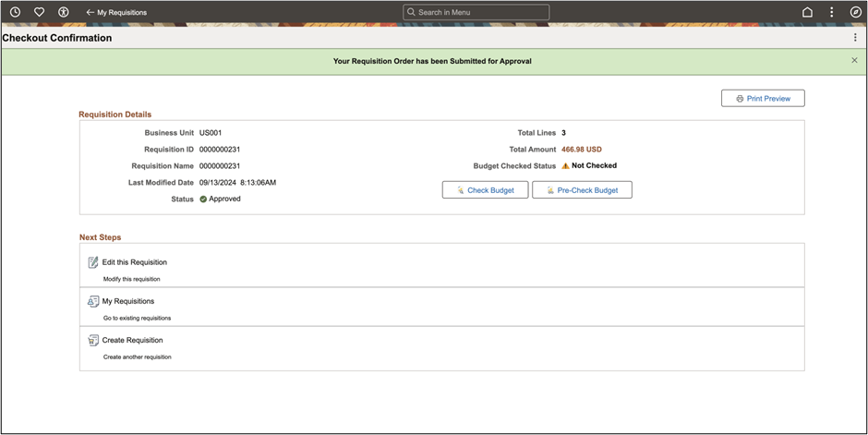868x435 pixels.
Task: Open the header Actions kebab menu
Action: pos(832,12)
